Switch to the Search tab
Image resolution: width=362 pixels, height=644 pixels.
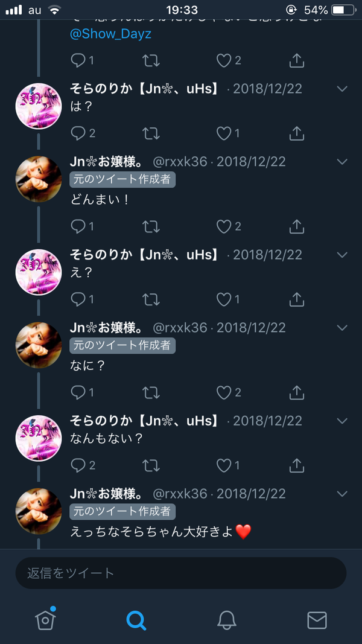pos(136,620)
